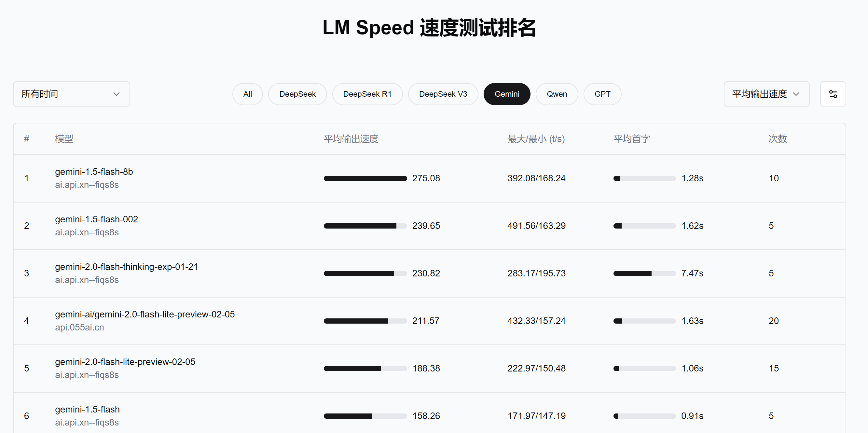Screen dimensions: 868x433
Task: Click the test count 10
Action: 774,178
